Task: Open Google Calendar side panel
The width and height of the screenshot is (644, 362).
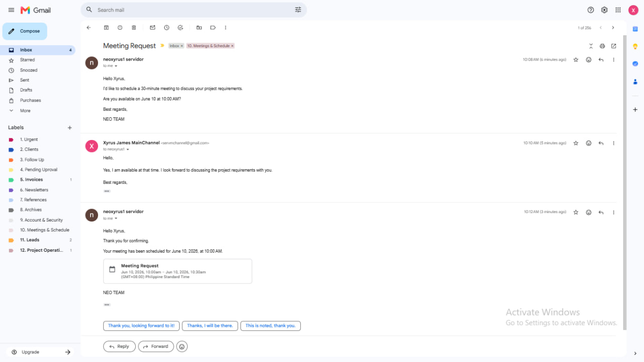Action: [x=635, y=29]
